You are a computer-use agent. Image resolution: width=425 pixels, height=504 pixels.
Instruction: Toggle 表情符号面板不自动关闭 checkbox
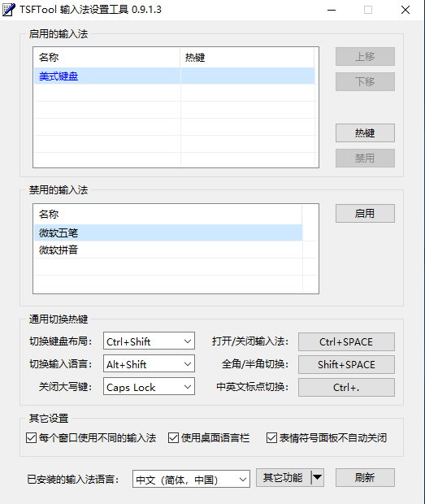coord(271,438)
